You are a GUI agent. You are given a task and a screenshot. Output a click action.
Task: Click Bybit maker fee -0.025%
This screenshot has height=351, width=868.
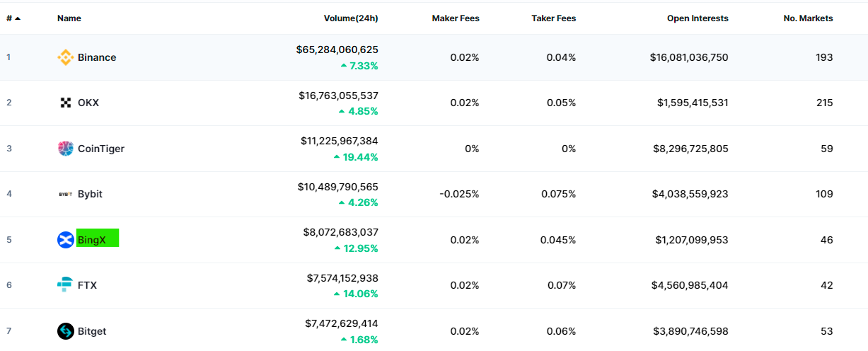[461, 194]
